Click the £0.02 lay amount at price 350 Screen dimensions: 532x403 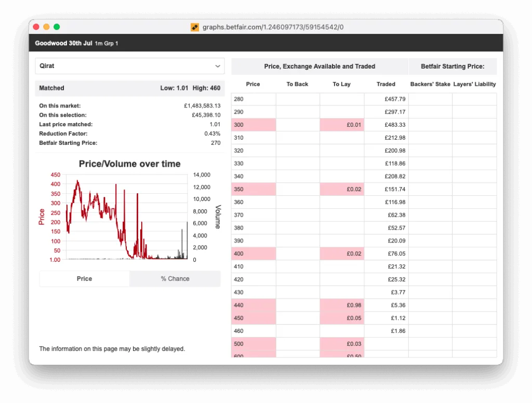point(342,189)
